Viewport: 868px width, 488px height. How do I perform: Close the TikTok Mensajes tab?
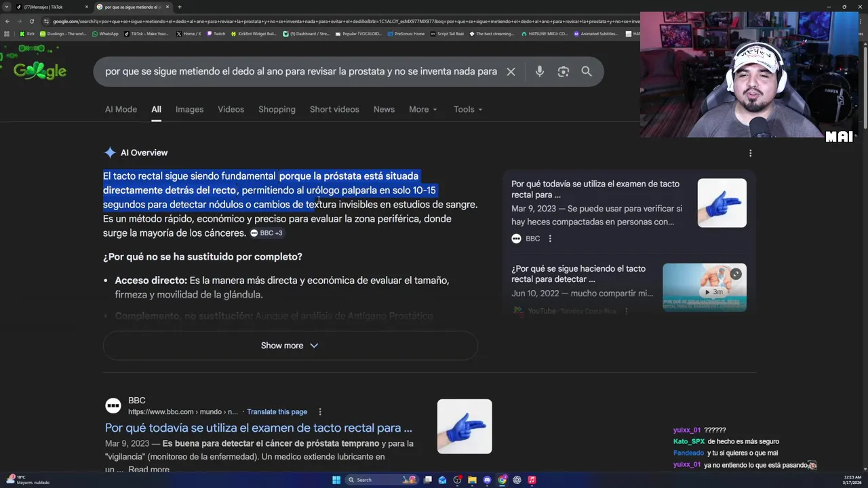point(86,7)
